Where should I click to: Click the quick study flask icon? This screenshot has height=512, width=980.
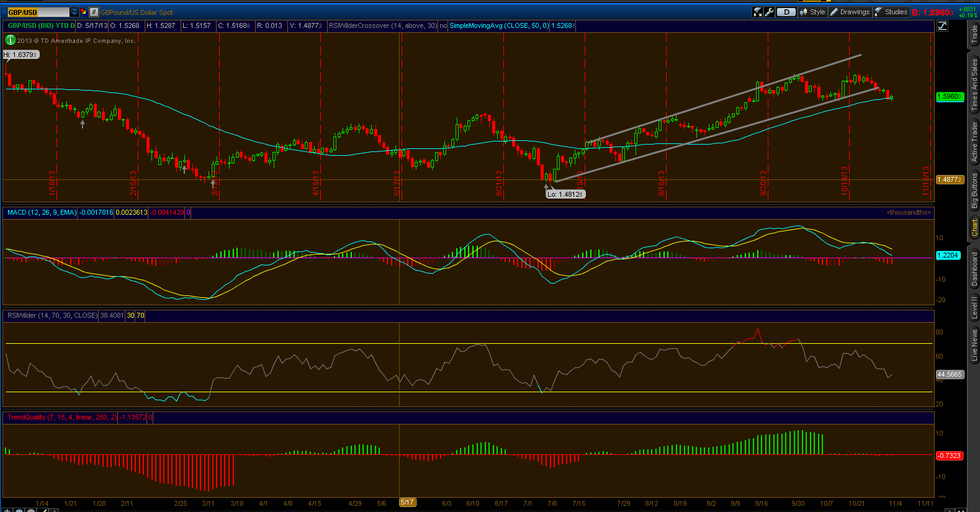pyautogui.click(x=758, y=12)
